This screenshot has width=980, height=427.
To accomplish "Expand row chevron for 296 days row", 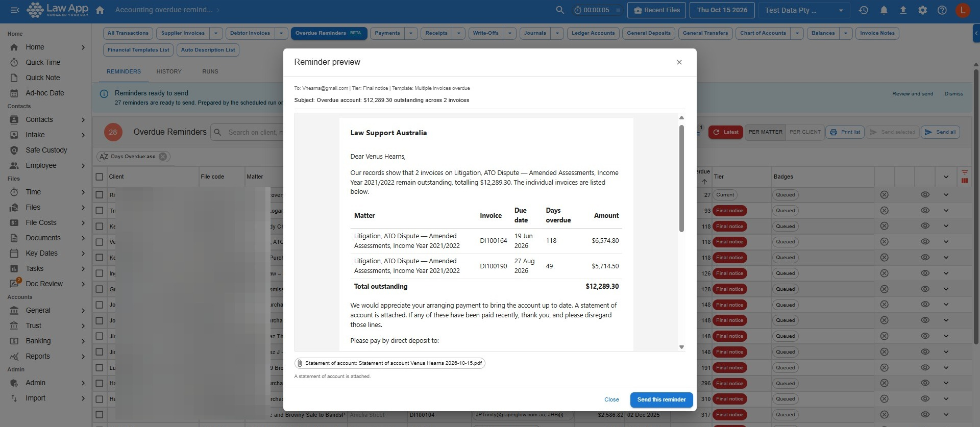I will (x=946, y=384).
